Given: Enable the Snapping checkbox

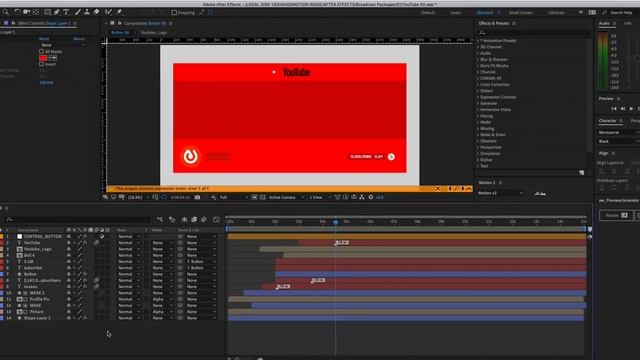Looking at the screenshot, I should pyautogui.click(x=174, y=13).
